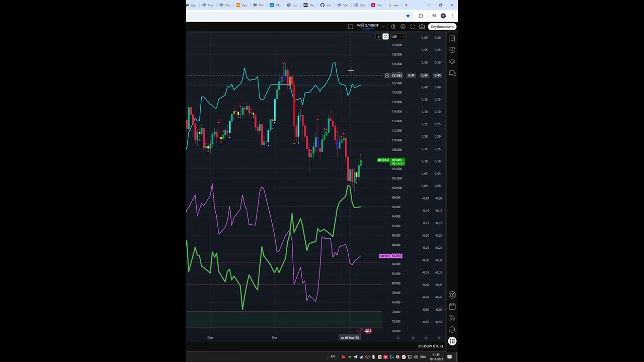
Task: Open browser three-dot menu
Action: (452, 16)
